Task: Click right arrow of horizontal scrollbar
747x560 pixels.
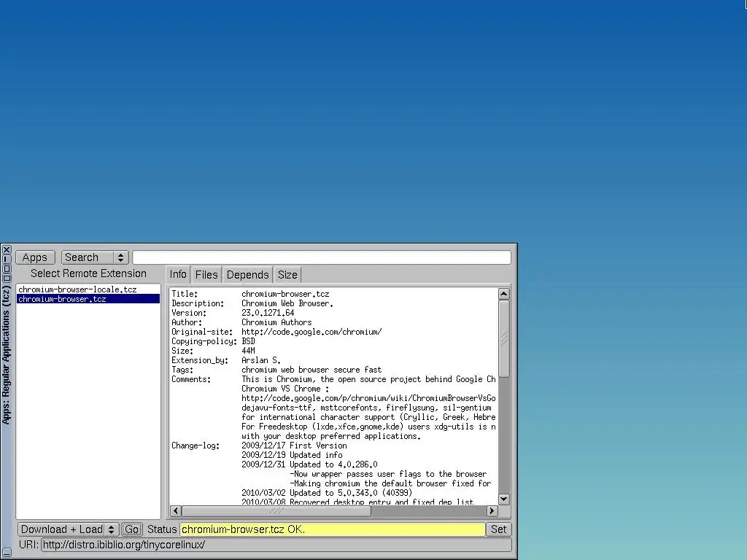Action: coord(492,511)
